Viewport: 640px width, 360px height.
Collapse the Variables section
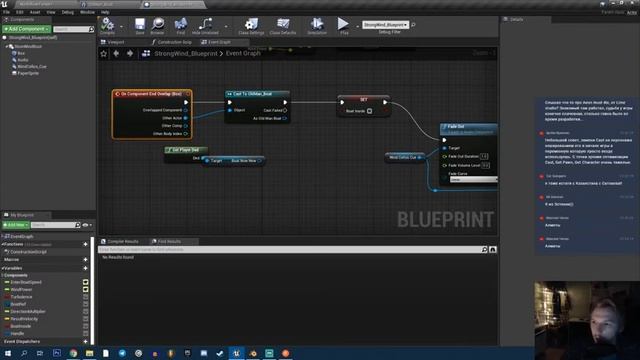click(2, 268)
